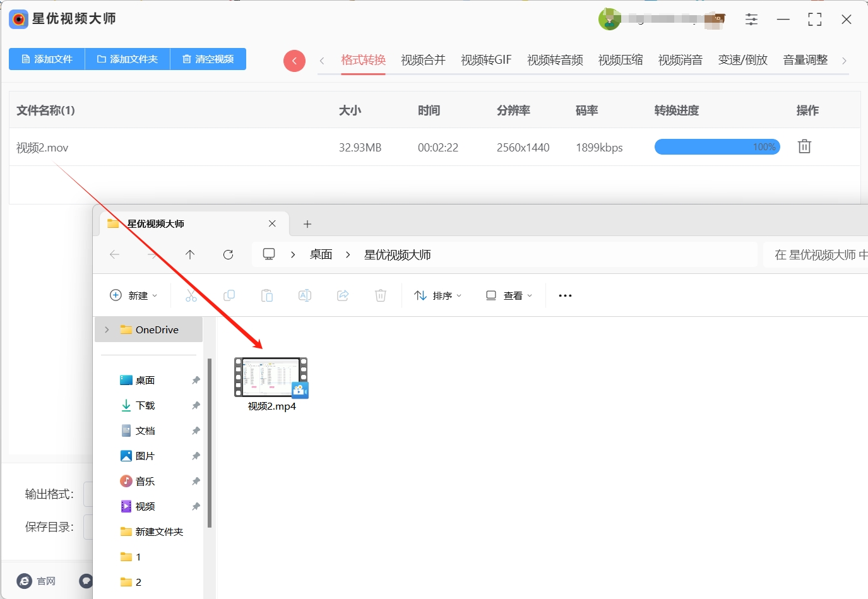This screenshot has width=868, height=599.
Task: Open the app settings sliders icon
Action: click(751, 20)
